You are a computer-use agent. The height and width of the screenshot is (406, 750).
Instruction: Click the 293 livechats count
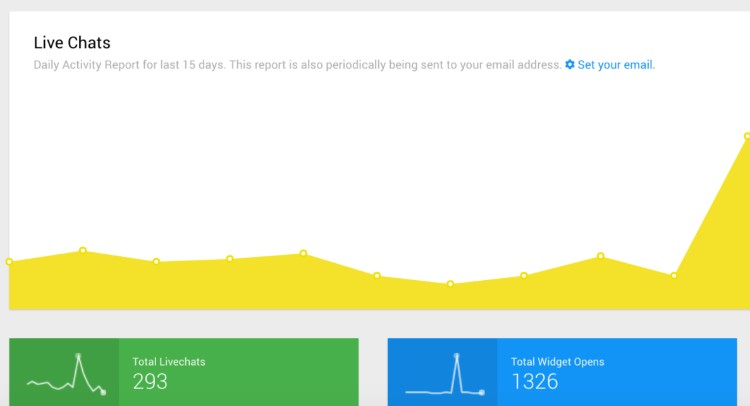coord(150,382)
